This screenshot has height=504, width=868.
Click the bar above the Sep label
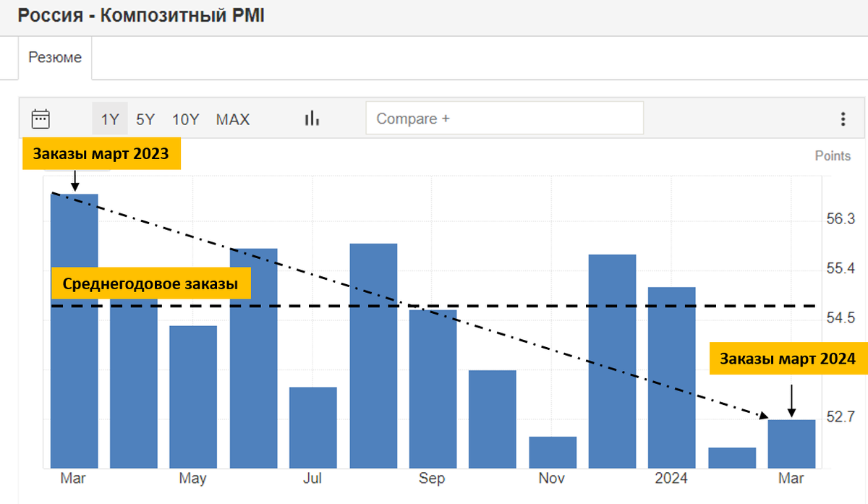[433, 389]
